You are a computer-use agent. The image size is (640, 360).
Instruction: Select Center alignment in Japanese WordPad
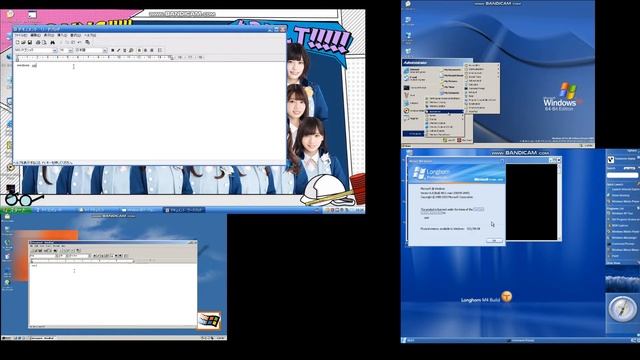(x=145, y=50)
